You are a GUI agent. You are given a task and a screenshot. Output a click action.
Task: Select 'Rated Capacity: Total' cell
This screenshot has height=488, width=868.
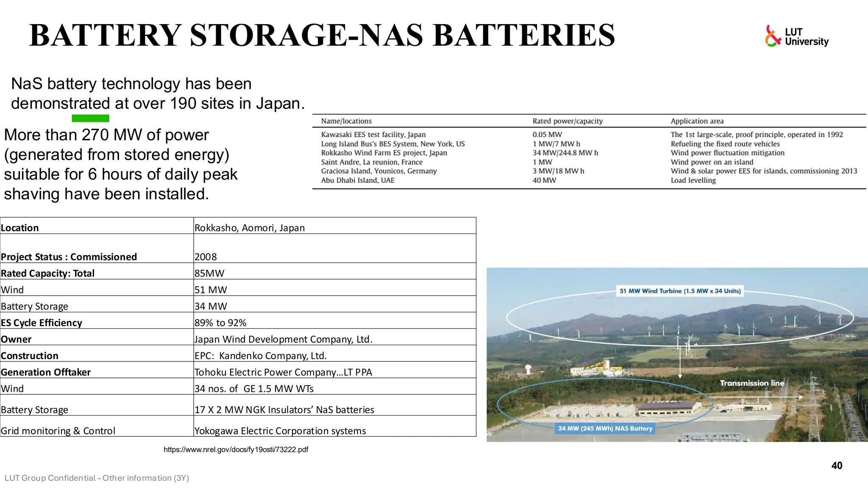point(97,271)
